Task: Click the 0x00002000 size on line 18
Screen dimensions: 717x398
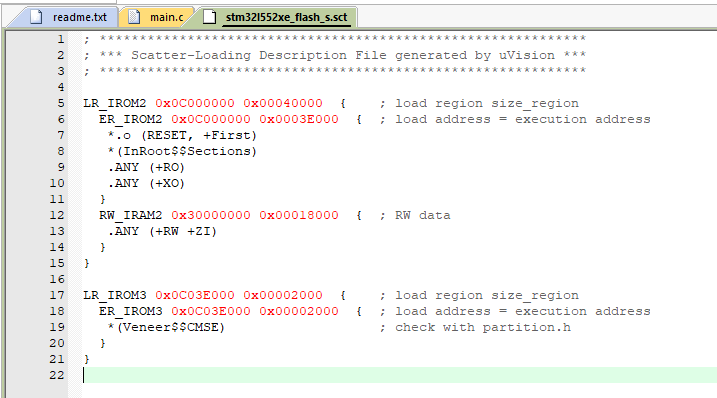Action: [299, 312]
